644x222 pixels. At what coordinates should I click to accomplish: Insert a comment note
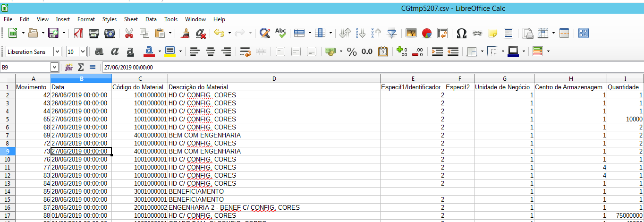point(493,33)
